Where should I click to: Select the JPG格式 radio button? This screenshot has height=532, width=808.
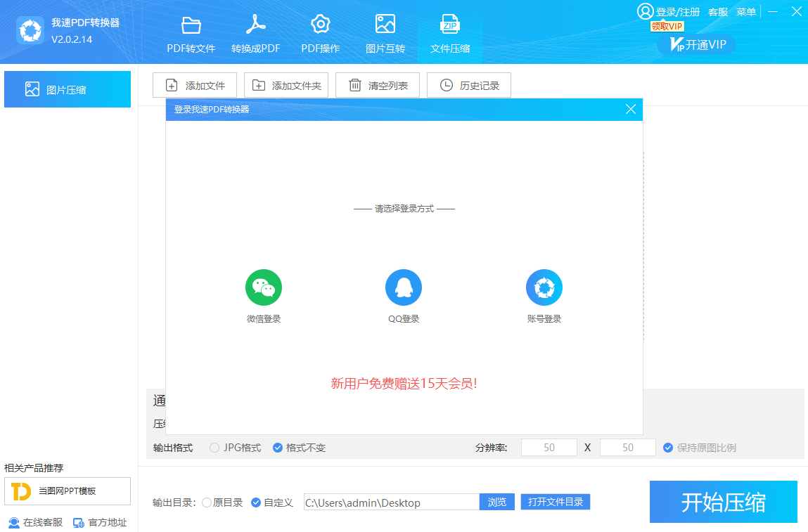[214, 448]
